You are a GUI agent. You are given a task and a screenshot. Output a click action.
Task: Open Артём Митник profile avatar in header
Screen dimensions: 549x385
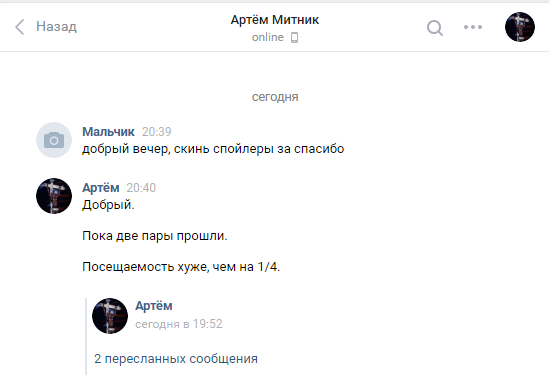[x=520, y=27]
